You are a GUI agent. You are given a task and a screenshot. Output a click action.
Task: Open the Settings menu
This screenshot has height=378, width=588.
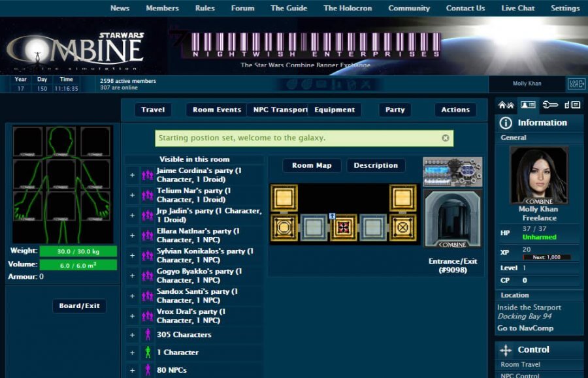point(564,8)
